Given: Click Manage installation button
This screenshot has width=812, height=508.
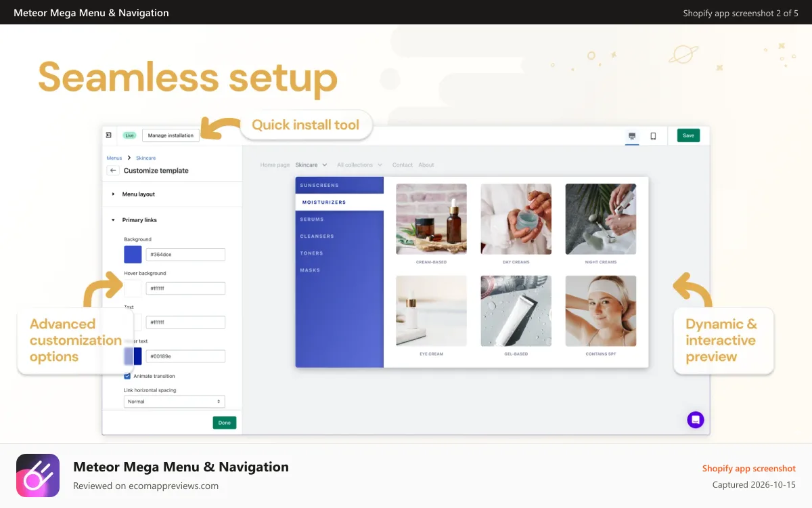Looking at the screenshot, I should [171, 135].
